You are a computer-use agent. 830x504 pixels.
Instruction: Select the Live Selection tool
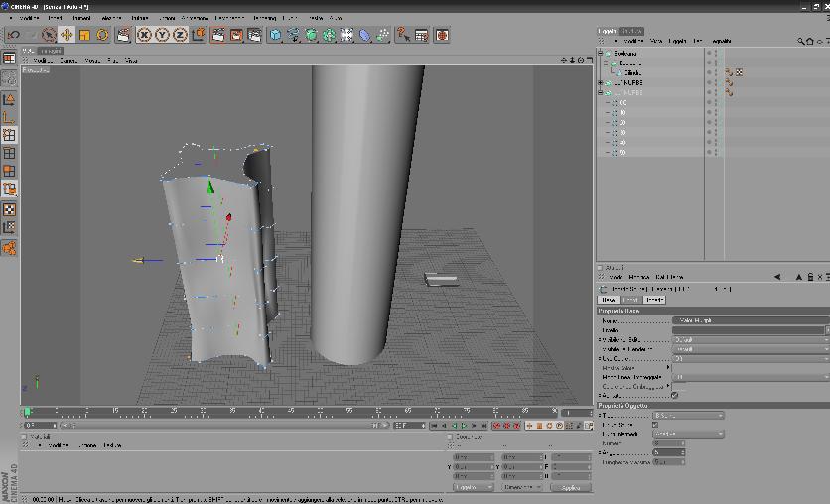tap(49, 35)
